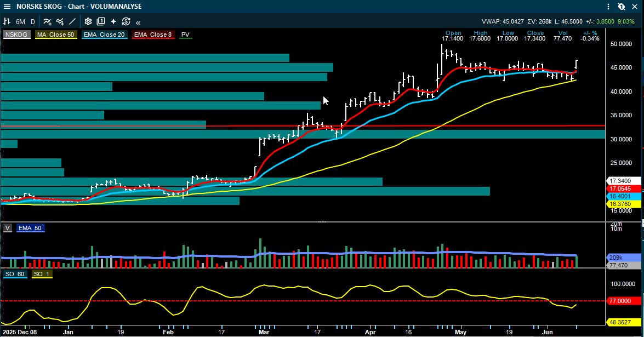Click the Close 17.3400 data field
Viewport: 644px width, 337px height.
(535, 36)
